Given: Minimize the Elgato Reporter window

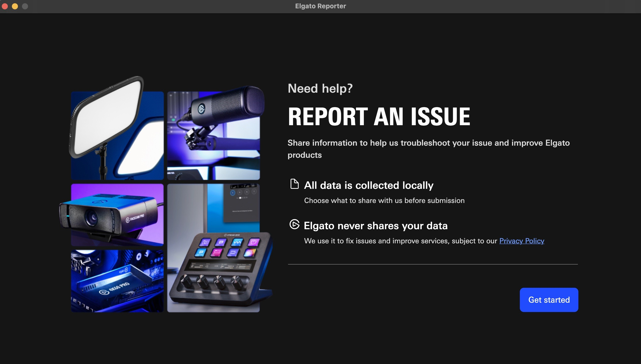Looking at the screenshot, I should click(x=15, y=6).
